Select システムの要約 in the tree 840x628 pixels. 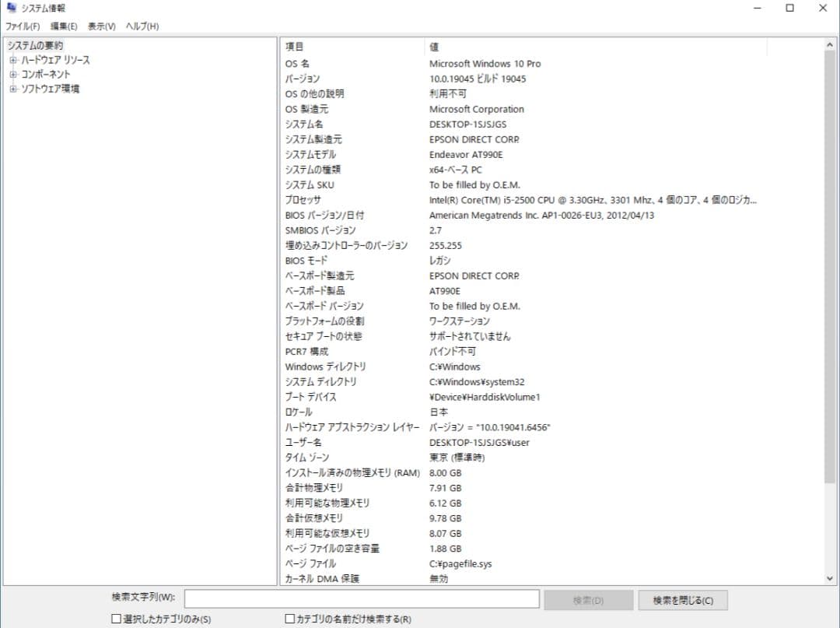tap(35, 46)
